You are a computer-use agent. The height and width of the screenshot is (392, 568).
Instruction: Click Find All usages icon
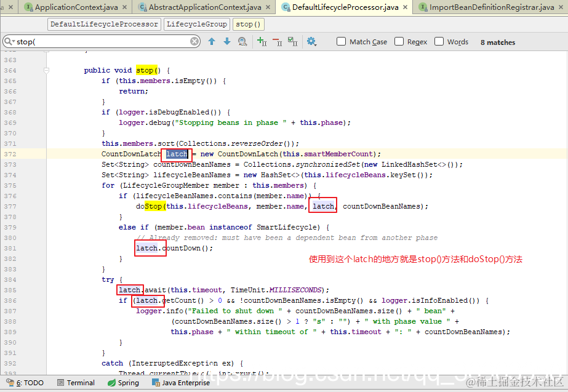242,42
